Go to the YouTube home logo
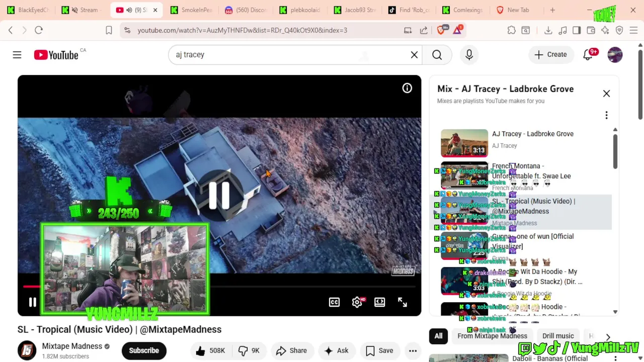 click(56, 55)
